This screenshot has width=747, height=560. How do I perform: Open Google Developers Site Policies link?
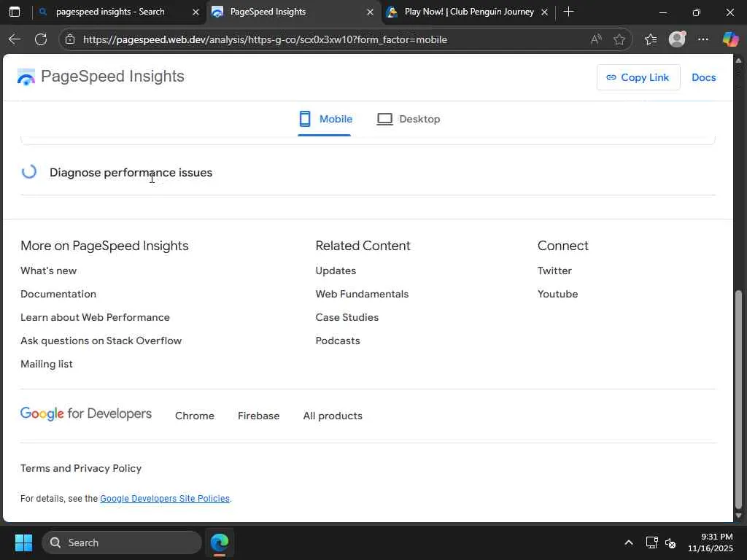[x=165, y=499]
